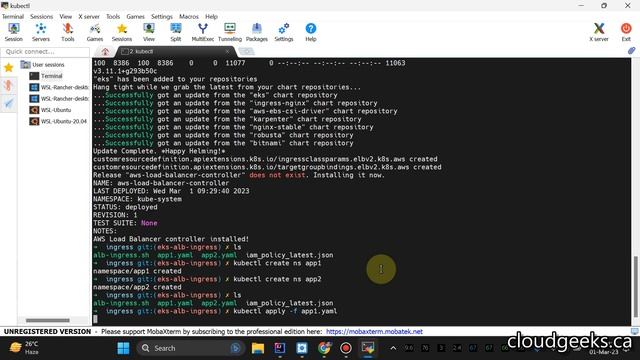Open the MobaXterm taskbar icon

tap(368, 348)
